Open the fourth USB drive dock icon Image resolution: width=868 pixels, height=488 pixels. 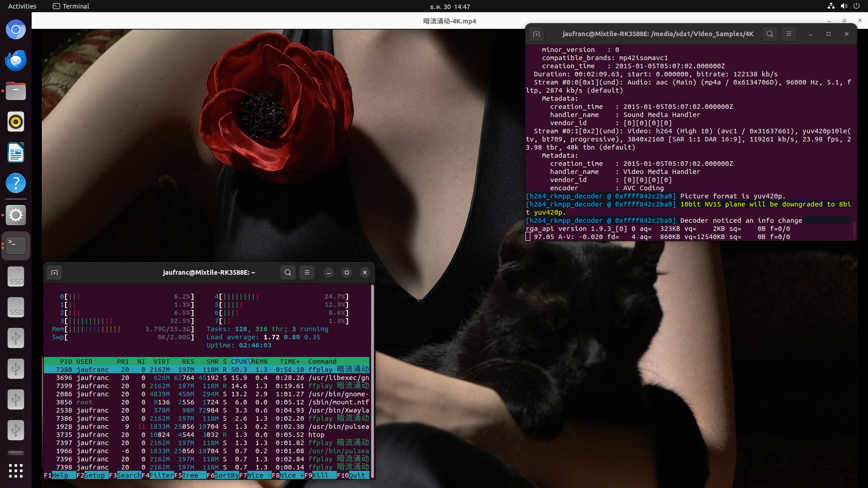16,430
